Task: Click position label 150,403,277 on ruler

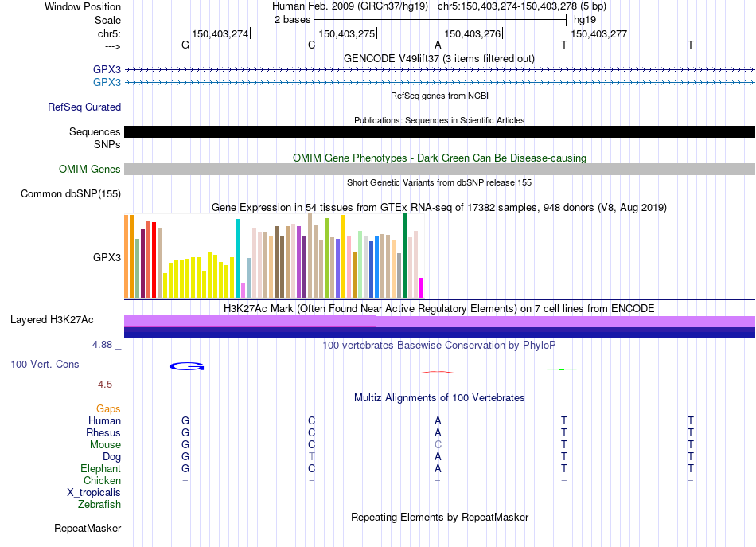Action: coord(598,33)
